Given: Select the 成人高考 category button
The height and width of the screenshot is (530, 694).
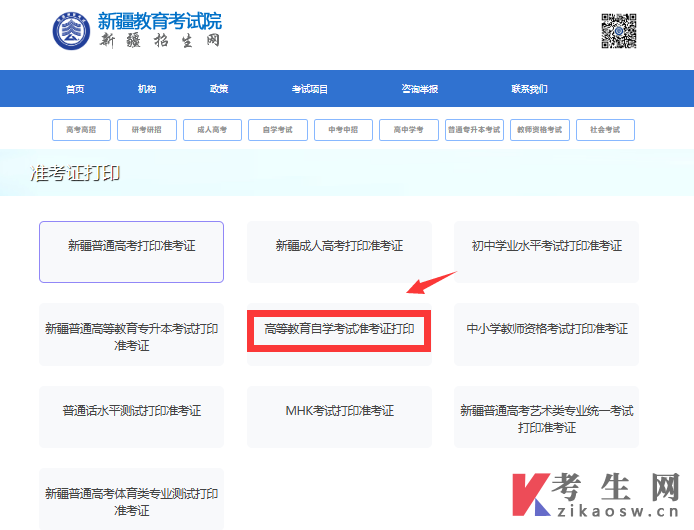Looking at the screenshot, I should [212, 130].
